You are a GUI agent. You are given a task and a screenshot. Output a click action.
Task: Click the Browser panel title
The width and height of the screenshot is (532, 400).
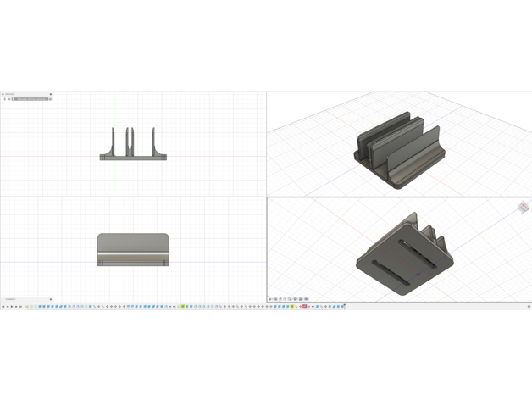[10, 94]
